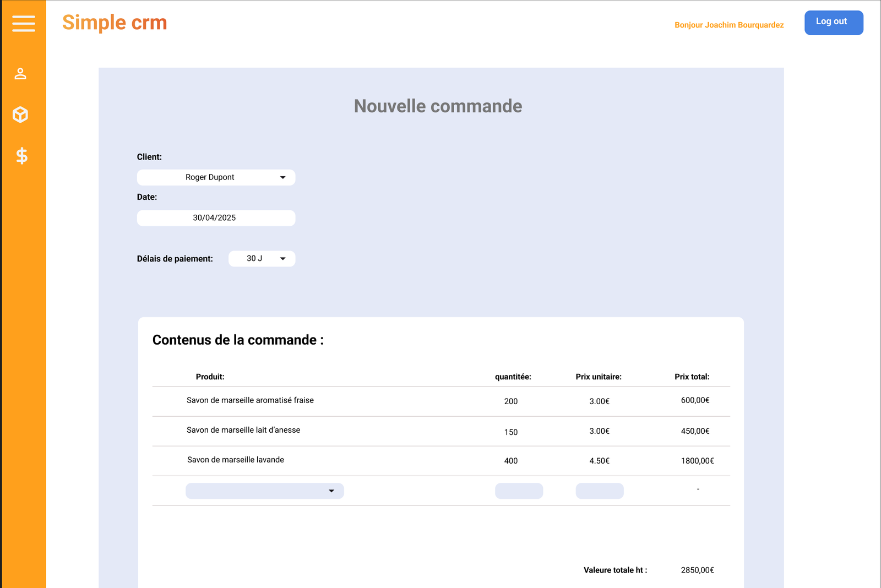The height and width of the screenshot is (588, 881).
Task: Open the dollar sales icon in sidebar
Action: 21,156
